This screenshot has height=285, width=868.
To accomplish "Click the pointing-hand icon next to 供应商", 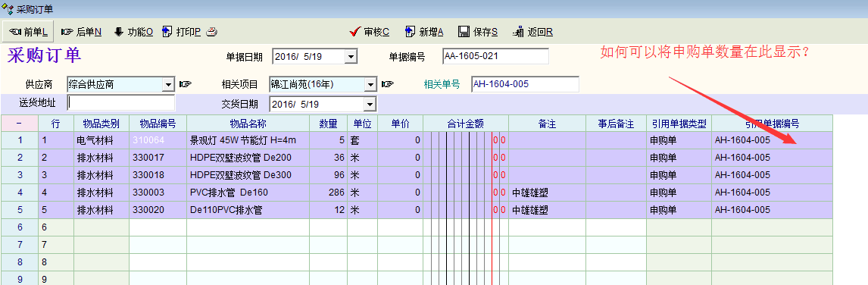I will coord(185,84).
